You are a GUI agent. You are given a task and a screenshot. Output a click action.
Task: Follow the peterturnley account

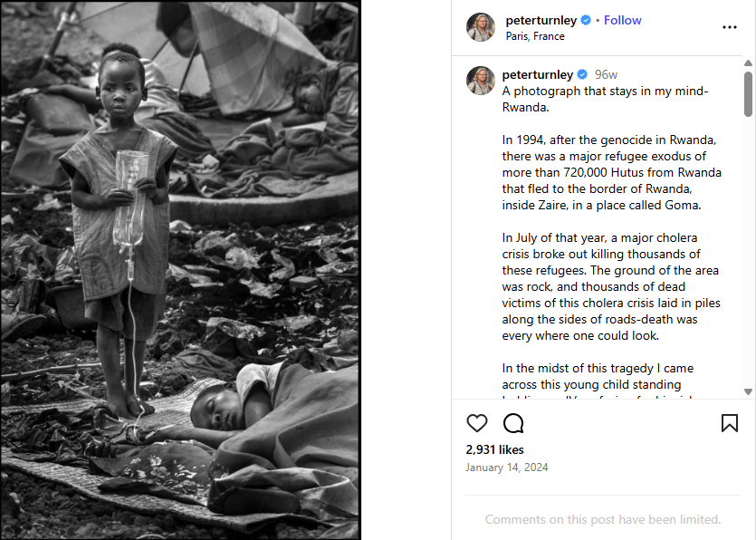pos(622,20)
